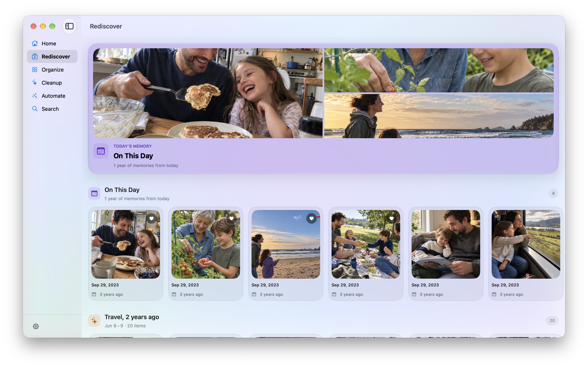The height and width of the screenshot is (368, 588).
Task: Toggle the sidebar visibility button
Action: click(x=69, y=26)
